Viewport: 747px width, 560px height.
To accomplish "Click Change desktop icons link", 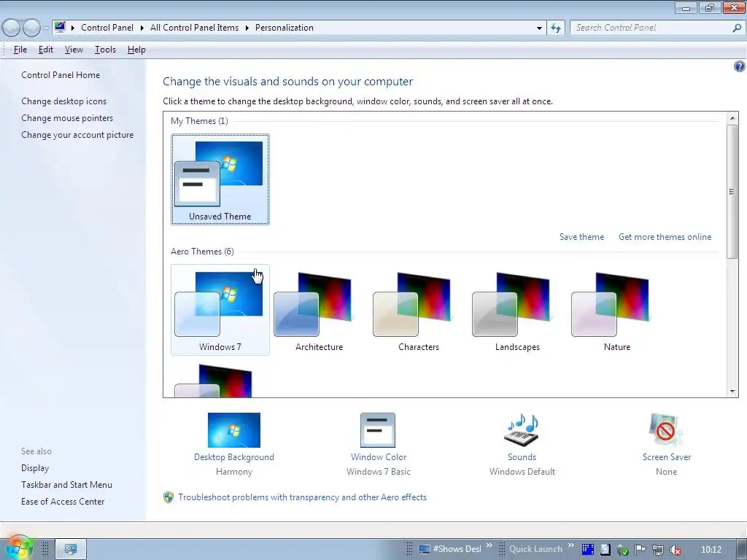I will click(64, 101).
